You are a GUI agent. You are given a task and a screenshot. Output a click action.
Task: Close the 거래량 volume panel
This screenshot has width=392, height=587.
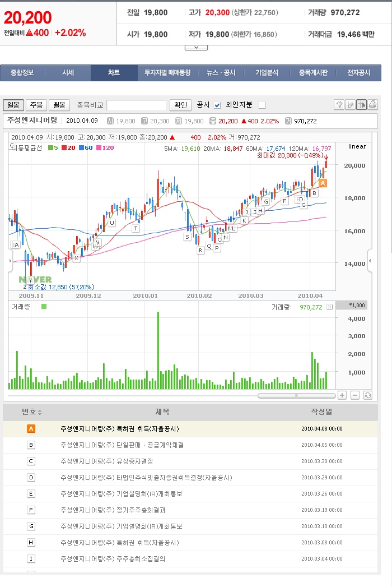[329, 307]
